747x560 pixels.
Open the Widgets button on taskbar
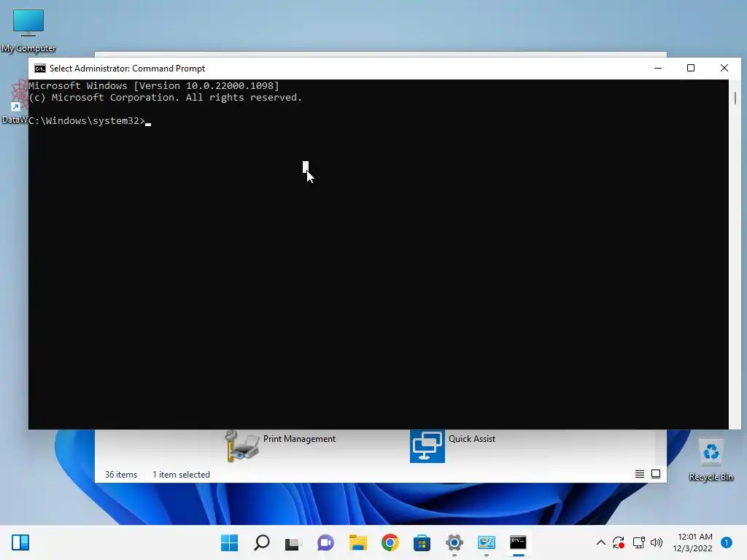(20, 542)
